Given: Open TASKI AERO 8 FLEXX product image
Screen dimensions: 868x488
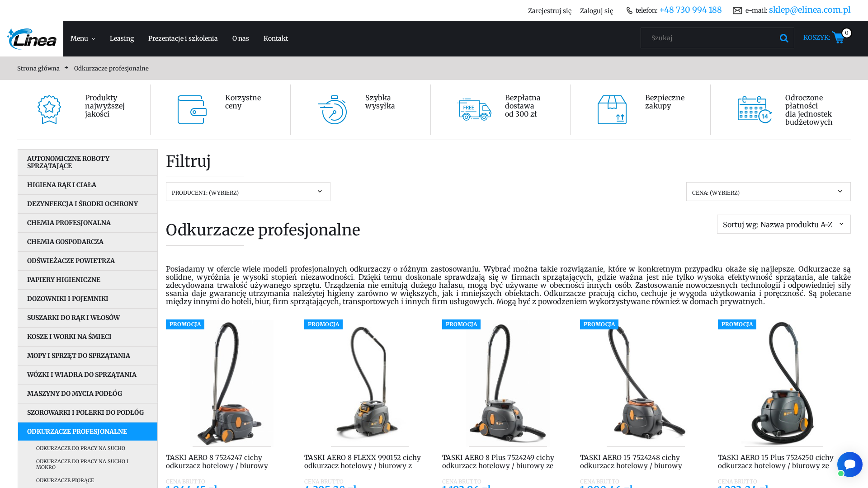Looking at the screenshot, I should tap(370, 383).
